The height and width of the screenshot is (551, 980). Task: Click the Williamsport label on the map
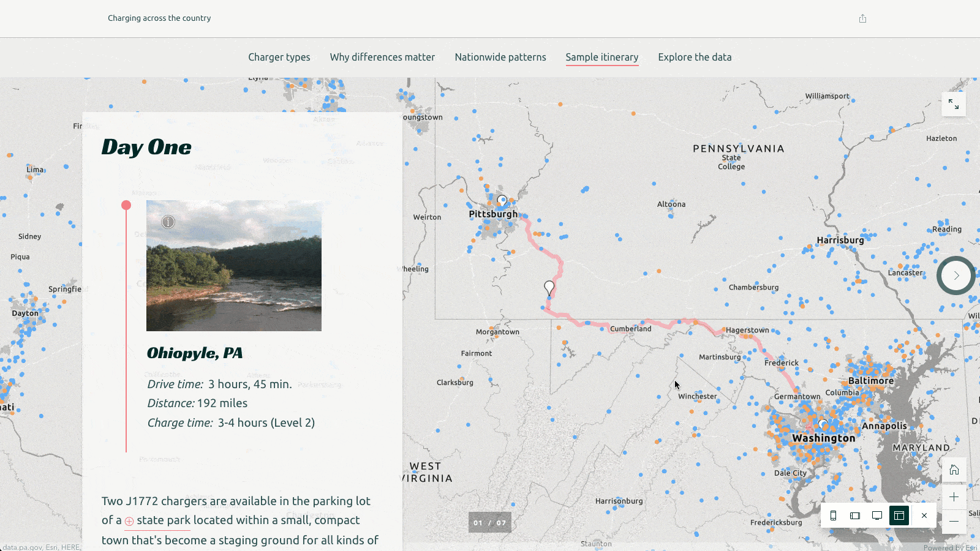coord(827,96)
